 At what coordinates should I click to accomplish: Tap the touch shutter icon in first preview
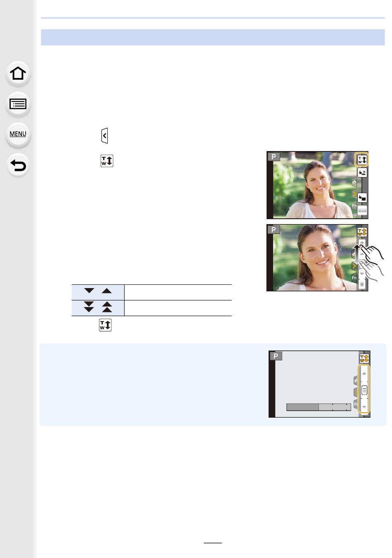[362, 173]
